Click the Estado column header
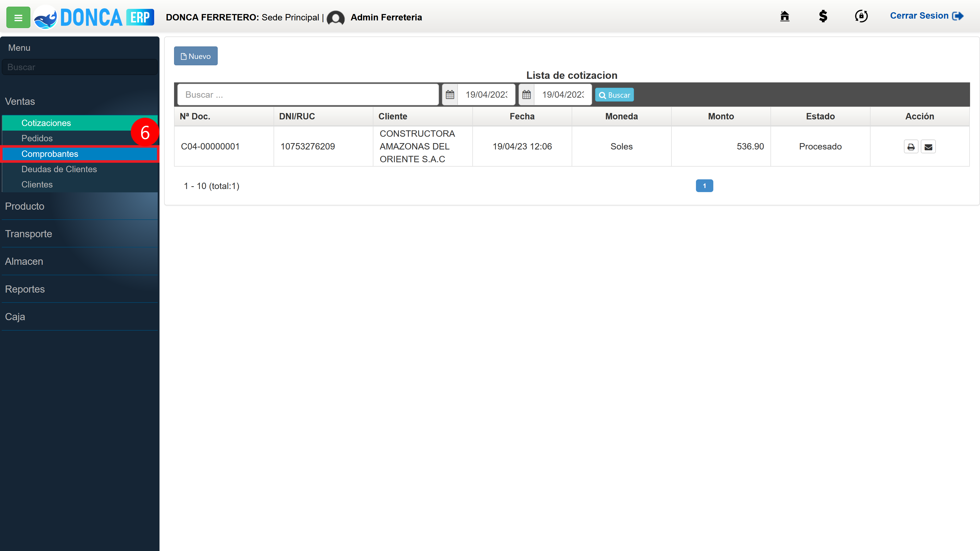Screen dimensions: 980x551 coord(820,116)
